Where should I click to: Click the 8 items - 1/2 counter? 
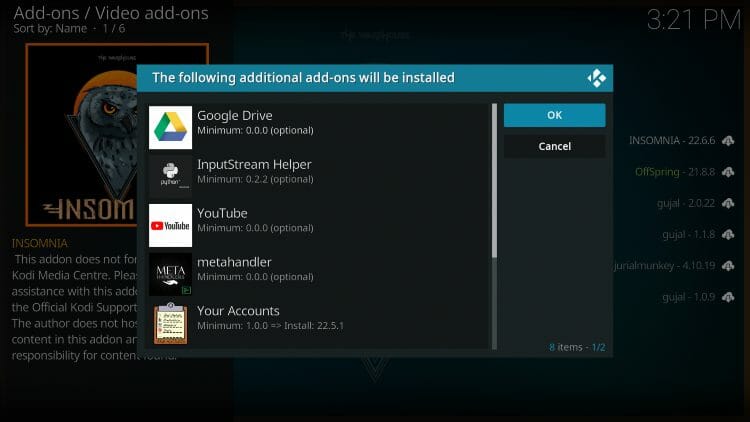pos(577,347)
